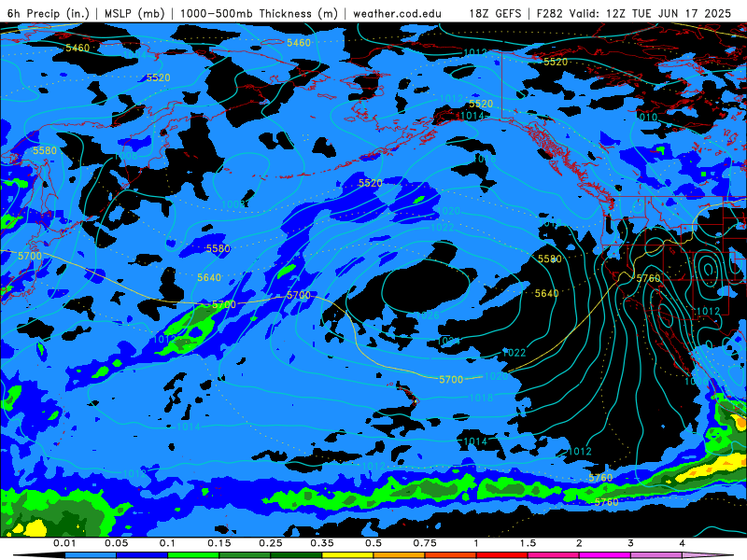Click the '6h Precip (in.)' title text
The height and width of the screenshot is (560, 747).
49,13
